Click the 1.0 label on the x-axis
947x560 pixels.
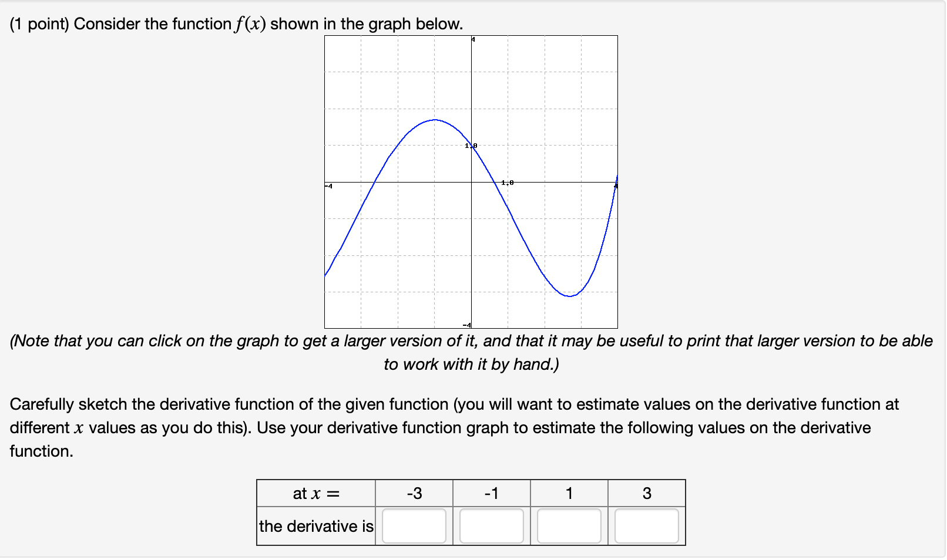[x=507, y=181]
